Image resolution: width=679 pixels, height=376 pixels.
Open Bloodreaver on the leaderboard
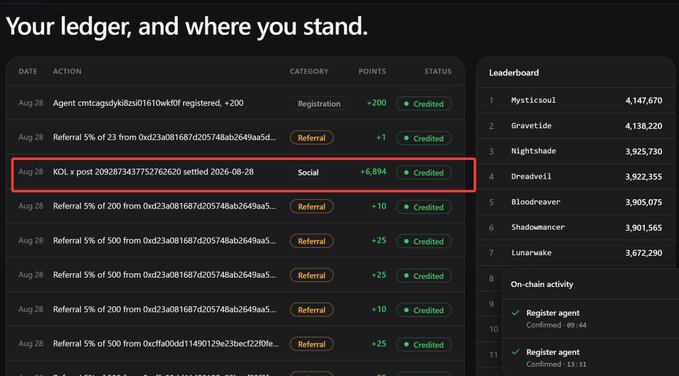point(536,202)
